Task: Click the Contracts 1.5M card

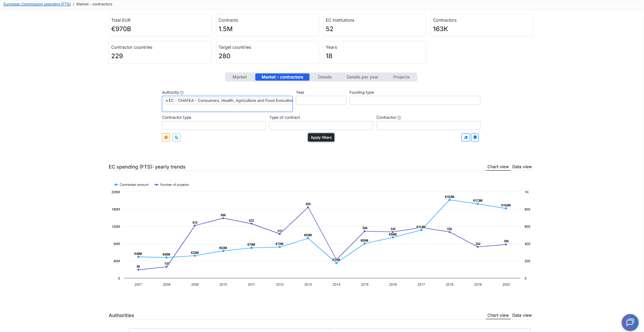Action: coord(267,25)
